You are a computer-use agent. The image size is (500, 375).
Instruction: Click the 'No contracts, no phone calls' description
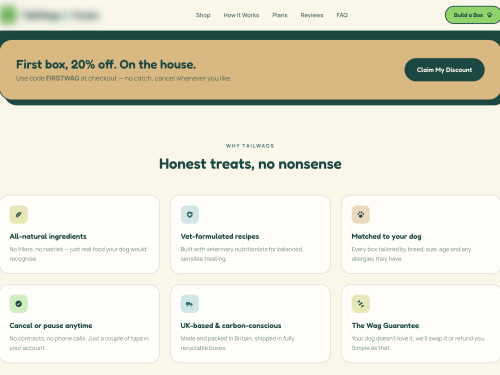pyautogui.click(x=79, y=343)
